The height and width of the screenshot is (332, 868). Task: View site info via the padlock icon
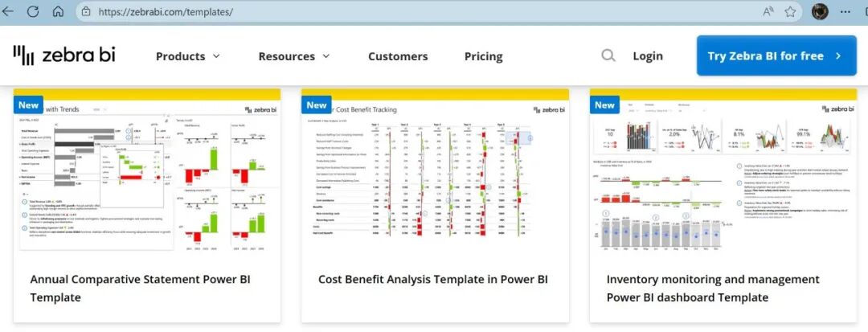pos(86,11)
